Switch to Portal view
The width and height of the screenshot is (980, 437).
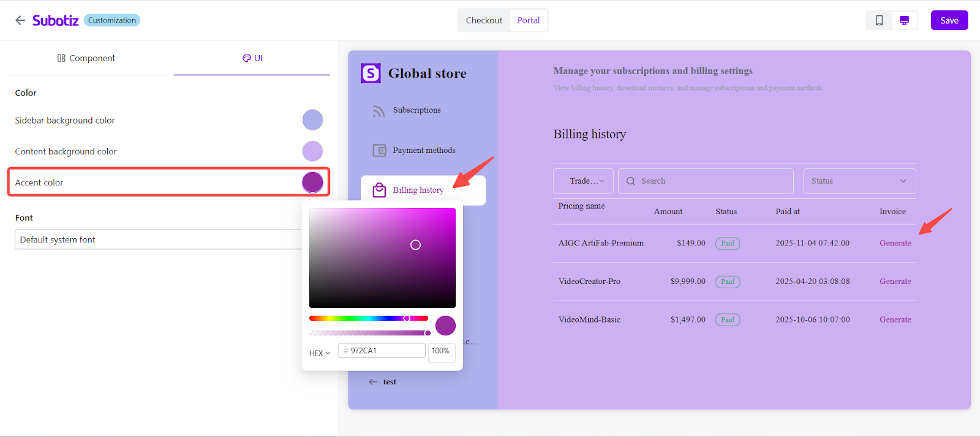(528, 20)
